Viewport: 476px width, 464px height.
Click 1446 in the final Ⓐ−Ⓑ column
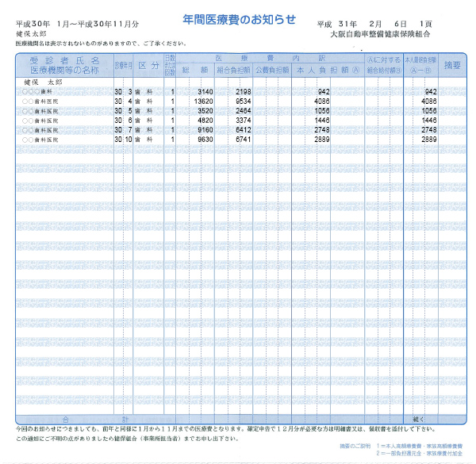point(429,121)
